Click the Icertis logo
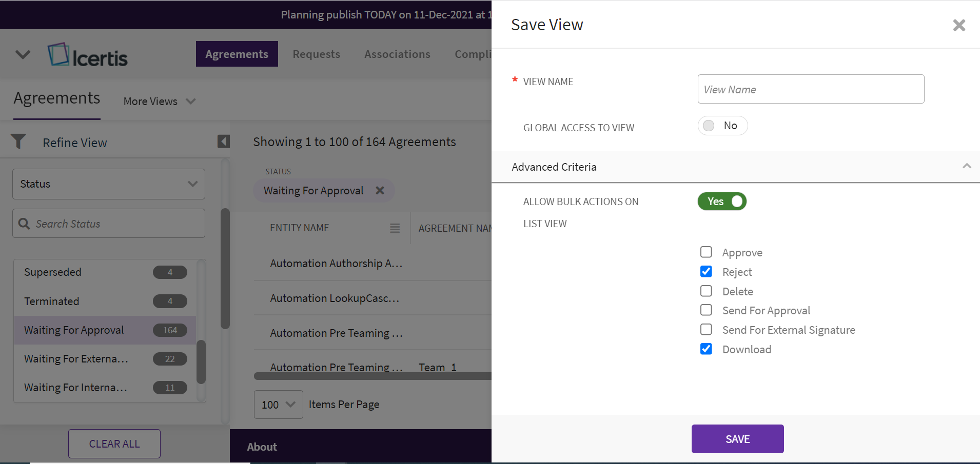Viewport: 980px width, 464px height. (x=88, y=55)
